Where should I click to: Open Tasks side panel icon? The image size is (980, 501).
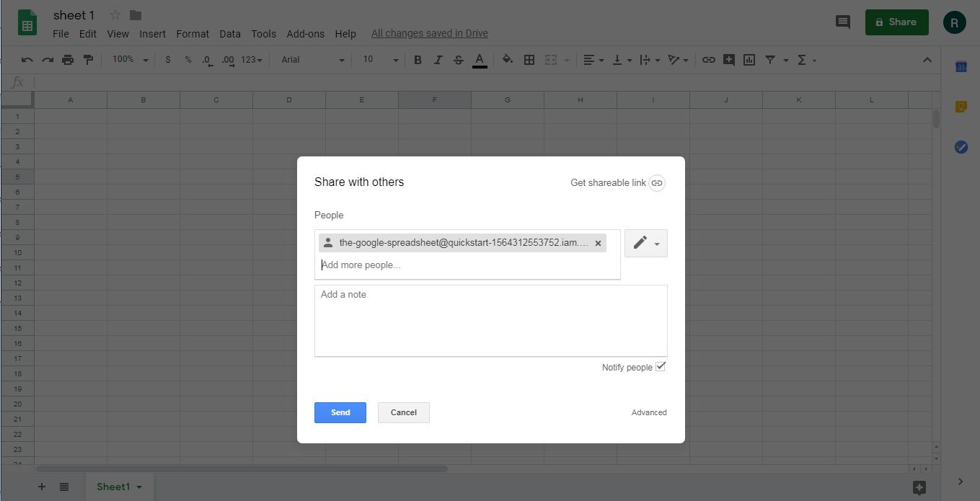(961, 147)
